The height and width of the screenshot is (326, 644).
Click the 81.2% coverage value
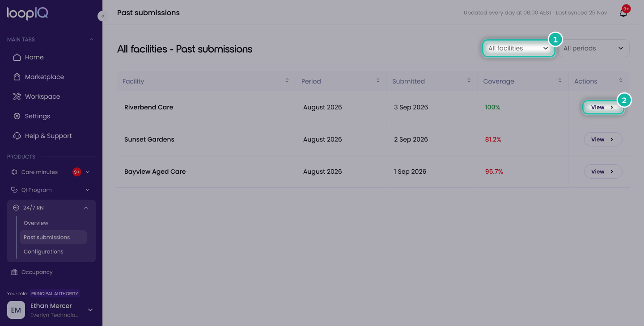point(493,139)
